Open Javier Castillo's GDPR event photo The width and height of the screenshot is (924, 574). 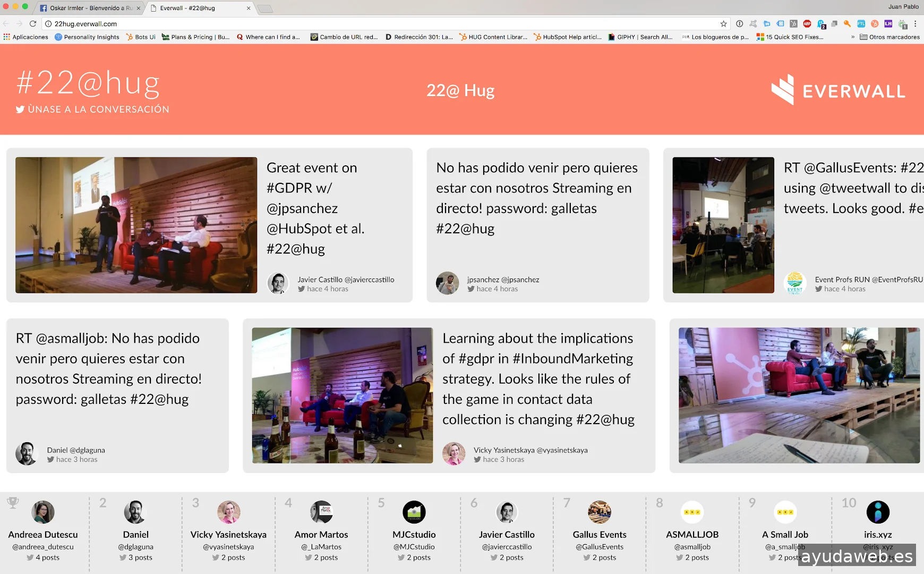click(136, 225)
